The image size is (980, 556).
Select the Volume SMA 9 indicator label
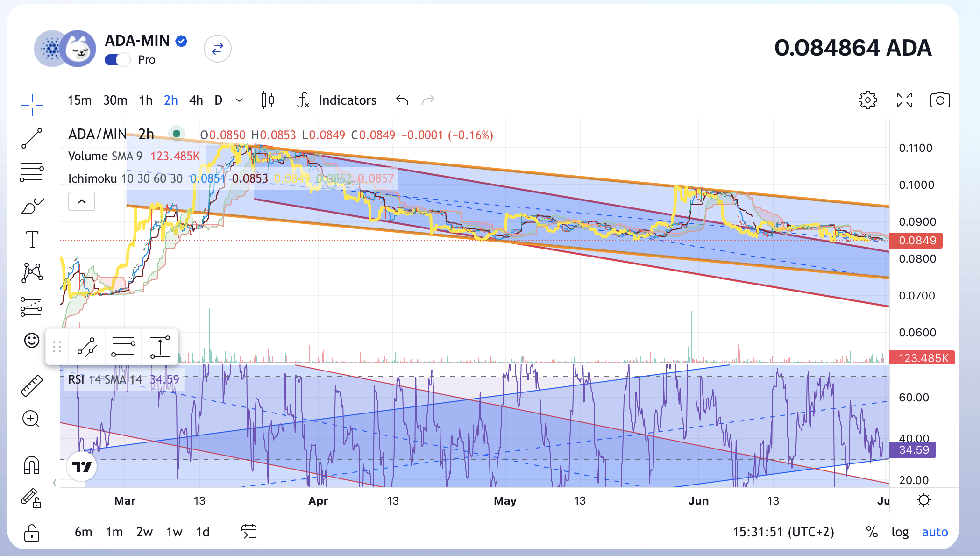[x=105, y=156]
